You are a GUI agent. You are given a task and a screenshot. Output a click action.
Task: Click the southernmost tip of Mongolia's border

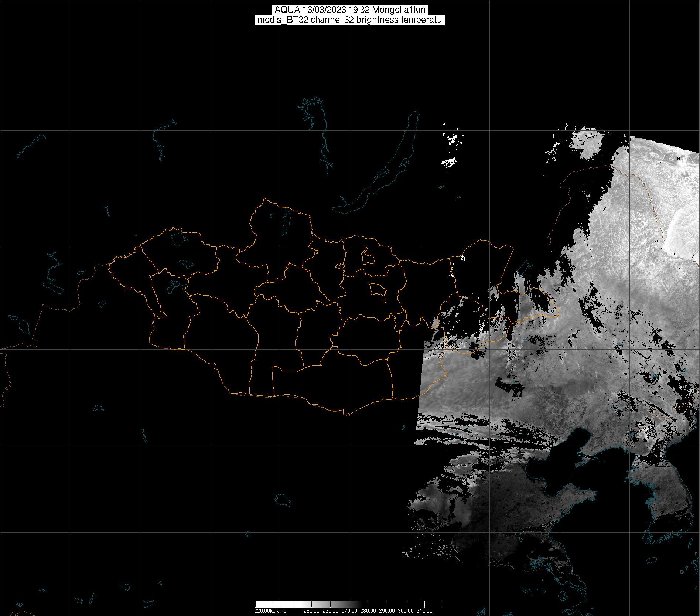346,415
